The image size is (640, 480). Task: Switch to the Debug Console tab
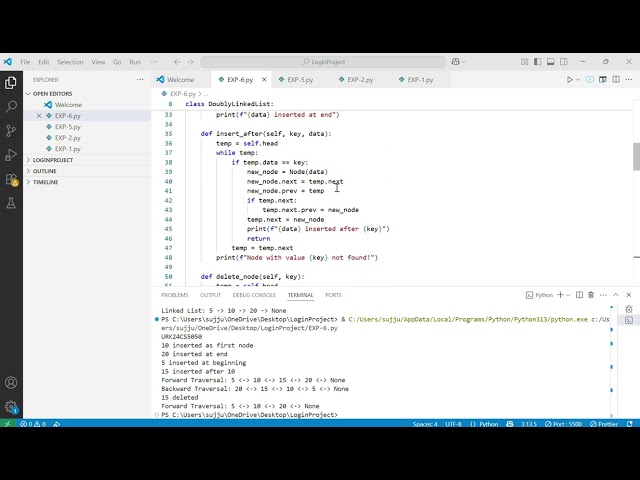pyautogui.click(x=254, y=295)
